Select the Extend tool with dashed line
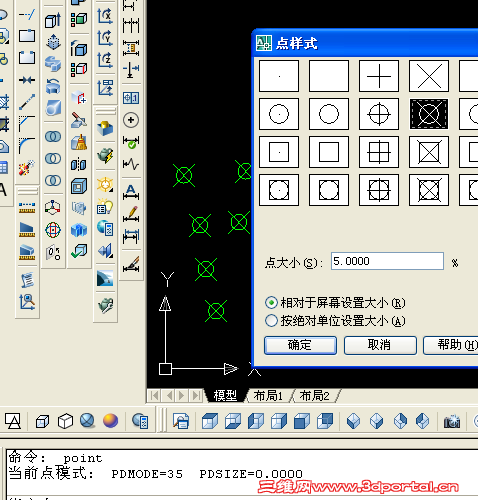 [27, 14]
